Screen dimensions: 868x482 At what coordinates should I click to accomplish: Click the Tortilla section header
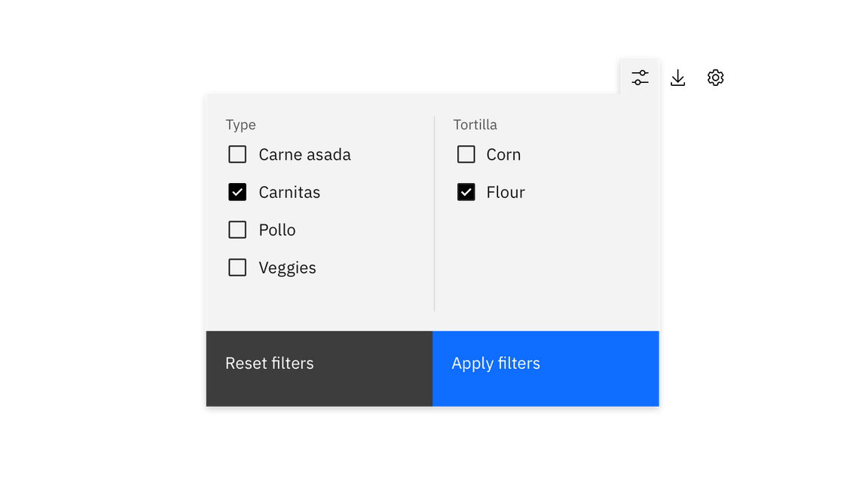tap(475, 124)
